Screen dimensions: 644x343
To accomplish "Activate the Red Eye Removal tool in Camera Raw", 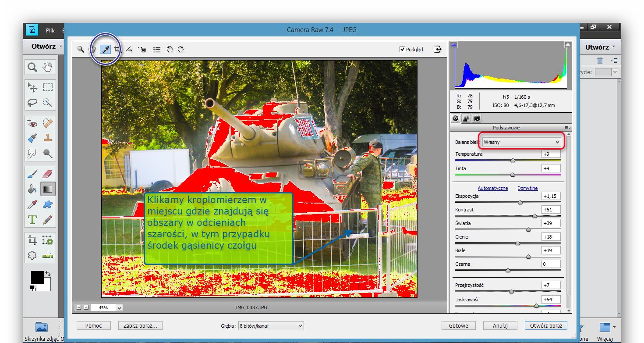I will click(x=142, y=50).
